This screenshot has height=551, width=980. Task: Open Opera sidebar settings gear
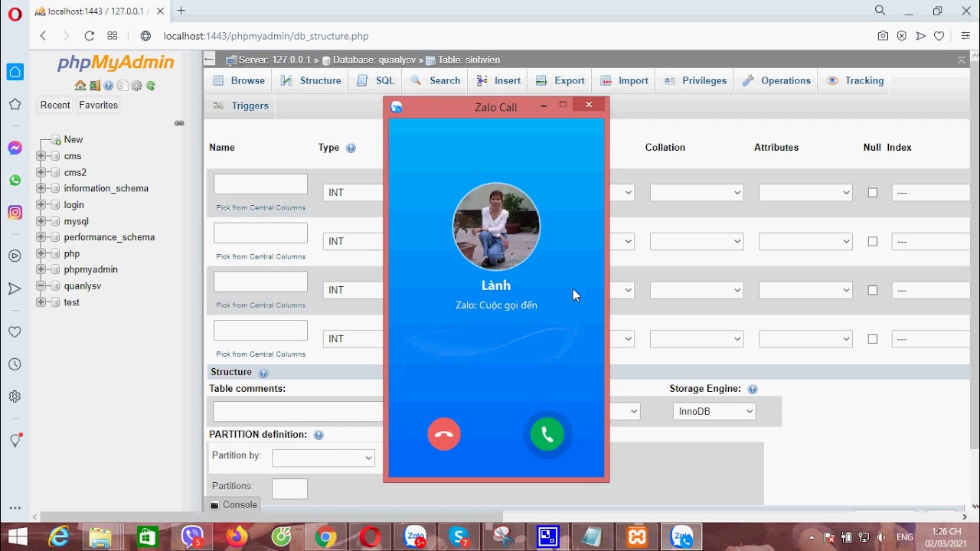[x=15, y=396]
